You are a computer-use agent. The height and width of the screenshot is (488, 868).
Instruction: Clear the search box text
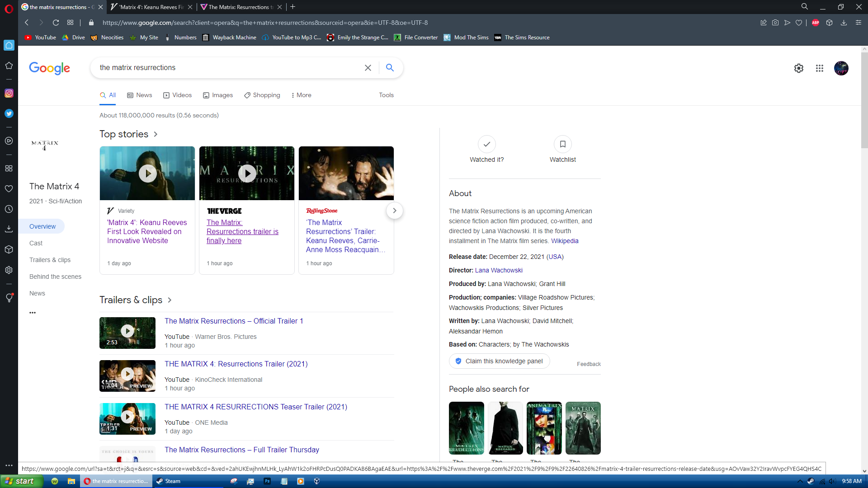368,68
